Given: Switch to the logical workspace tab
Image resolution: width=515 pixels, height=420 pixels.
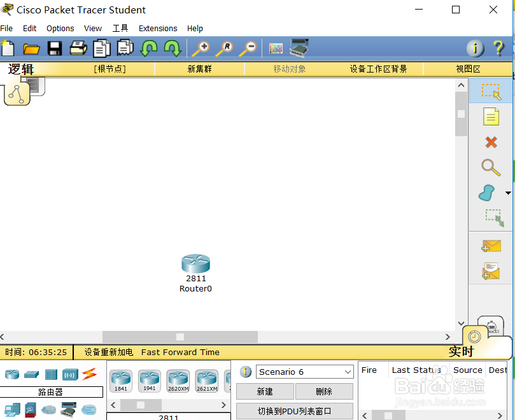Looking at the screenshot, I should pos(17,94).
